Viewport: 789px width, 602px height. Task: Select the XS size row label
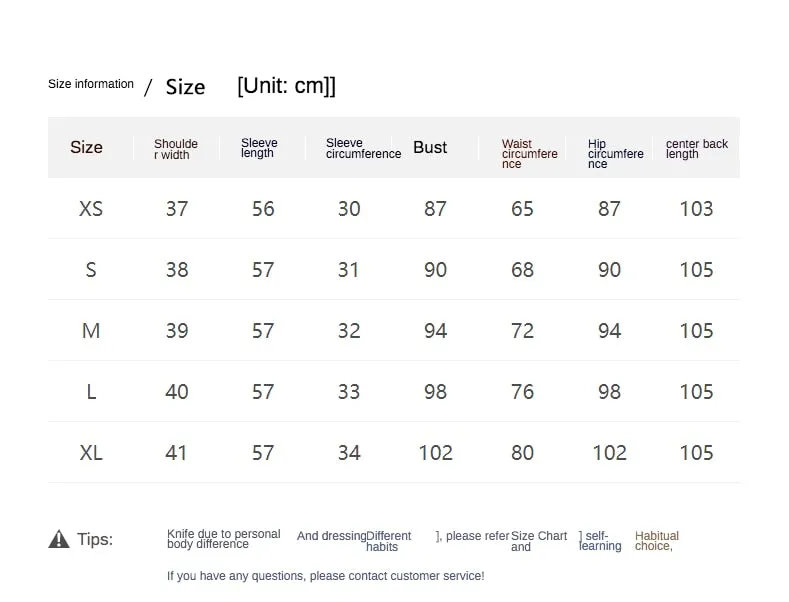tap(91, 209)
